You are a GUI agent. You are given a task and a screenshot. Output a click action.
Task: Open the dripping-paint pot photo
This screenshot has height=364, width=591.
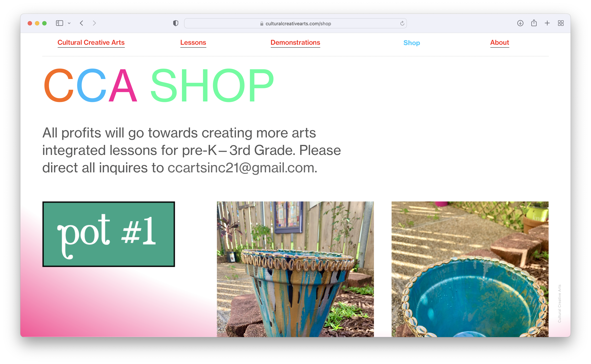[295, 269]
